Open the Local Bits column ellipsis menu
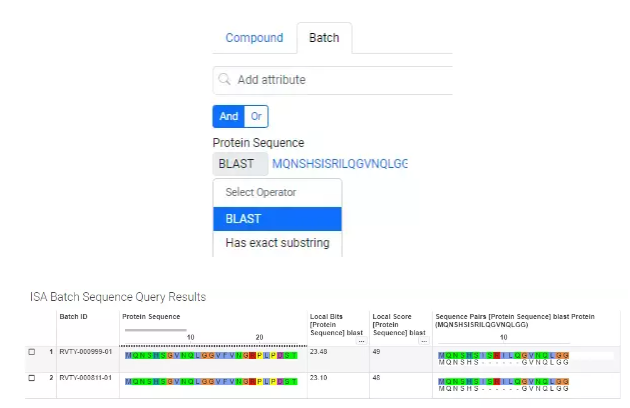The height and width of the screenshot is (408, 630). 360,340
